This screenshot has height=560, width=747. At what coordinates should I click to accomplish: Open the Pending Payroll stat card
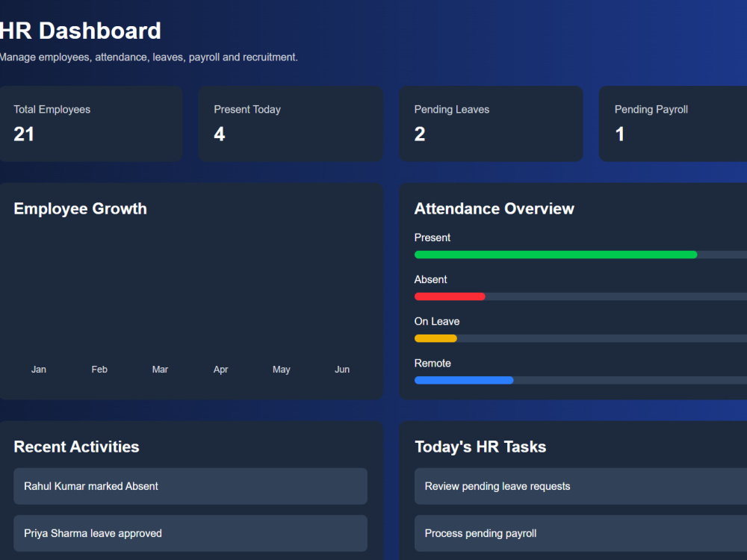pos(673,124)
